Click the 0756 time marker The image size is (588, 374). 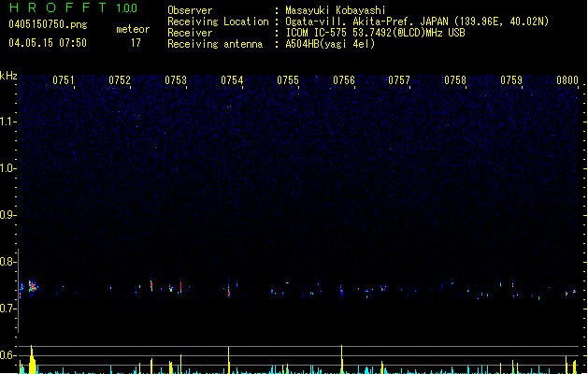(x=344, y=80)
